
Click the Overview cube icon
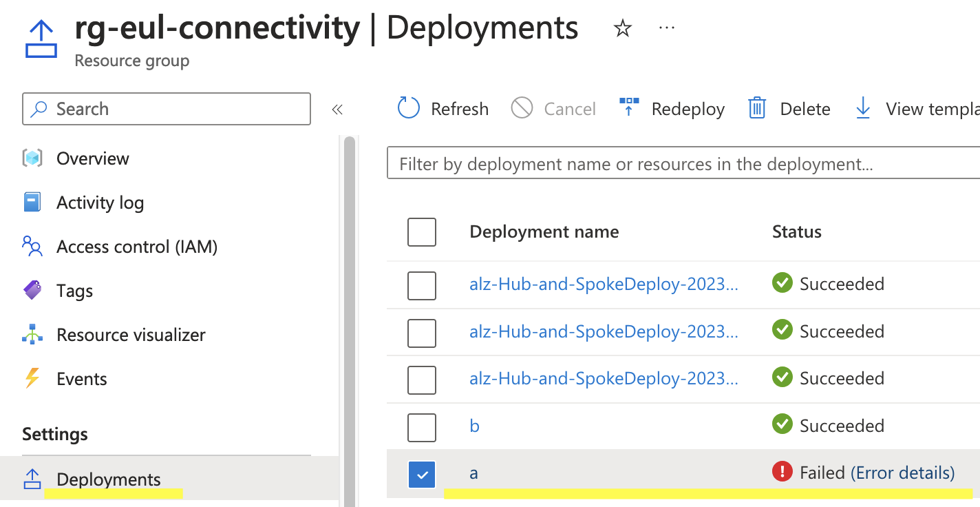point(32,158)
